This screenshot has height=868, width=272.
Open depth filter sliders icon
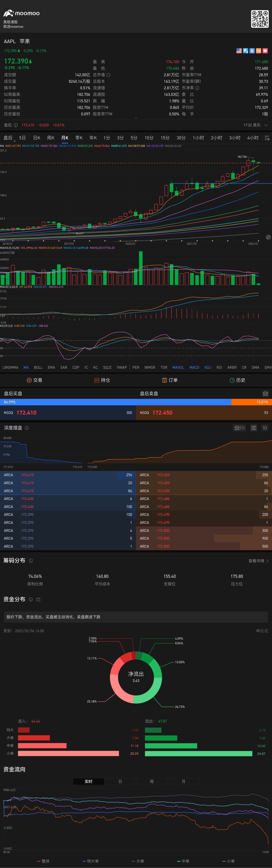254,428
